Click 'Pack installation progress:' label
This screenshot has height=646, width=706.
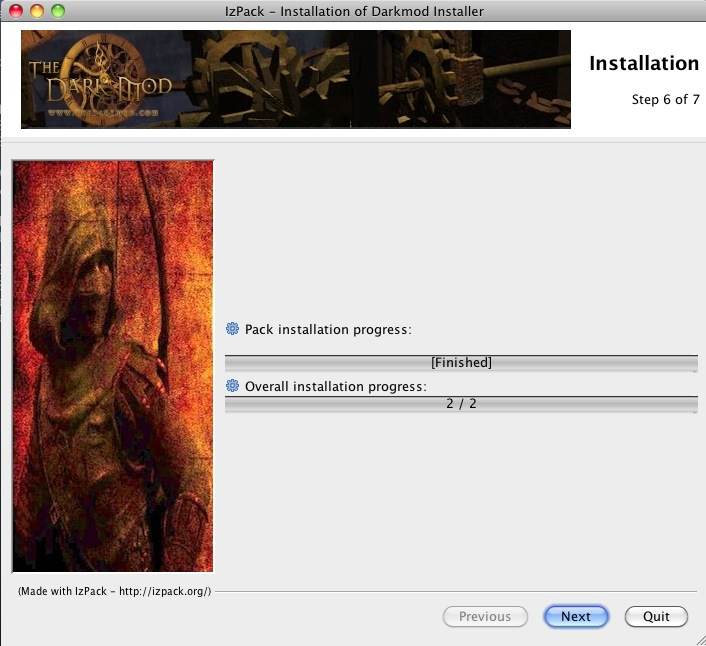coord(328,330)
